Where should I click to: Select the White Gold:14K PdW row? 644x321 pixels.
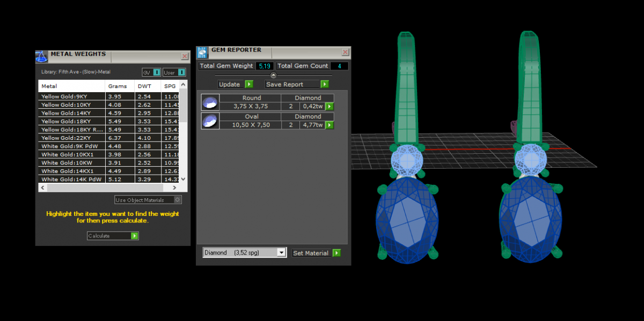click(108, 180)
